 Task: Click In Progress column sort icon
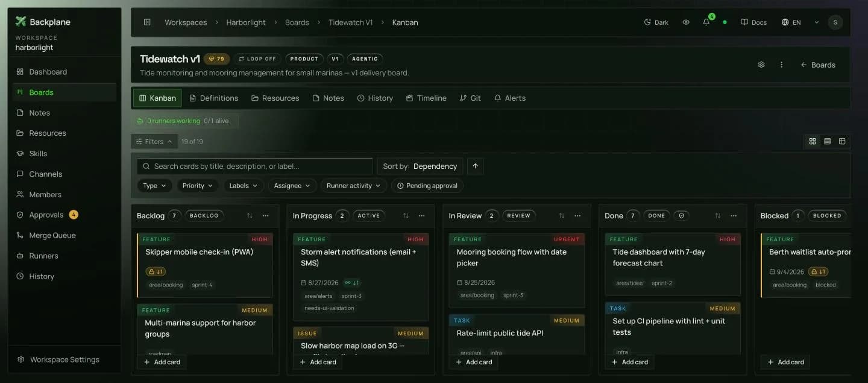pos(406,216)
